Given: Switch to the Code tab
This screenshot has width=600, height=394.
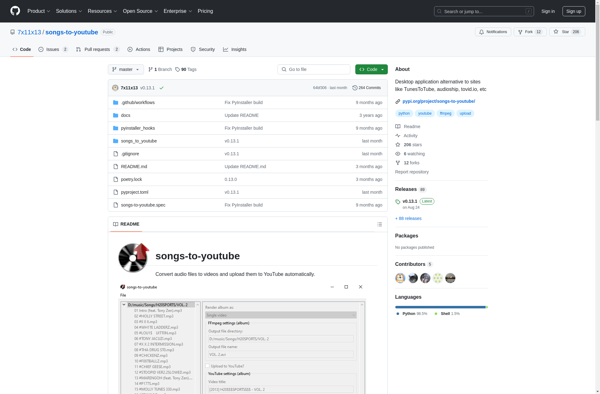Looking at the screenshot, I should (22, 49).
